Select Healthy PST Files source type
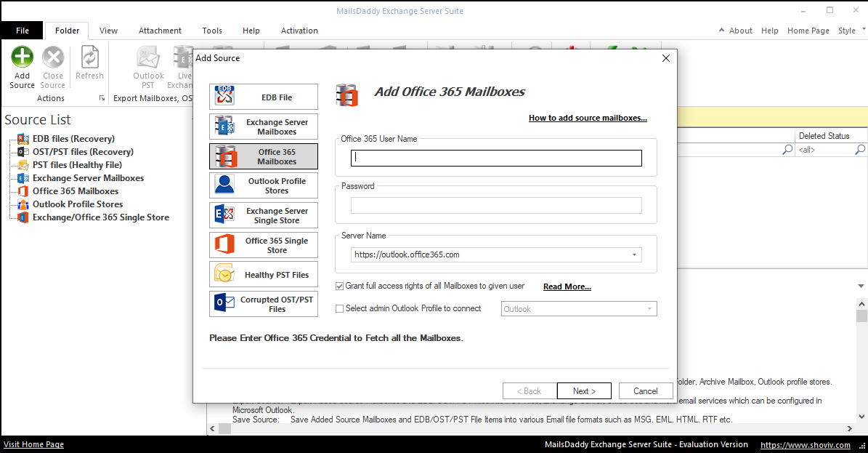This screenshot has width=868, height=453. pyautogui.click(x=264, y=274)
